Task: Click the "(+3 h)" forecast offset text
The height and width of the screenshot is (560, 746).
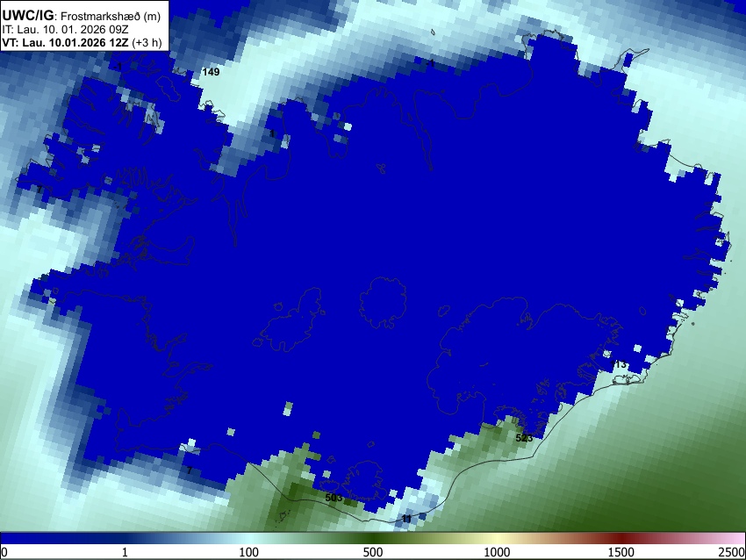Action: [x=147, y=42]
